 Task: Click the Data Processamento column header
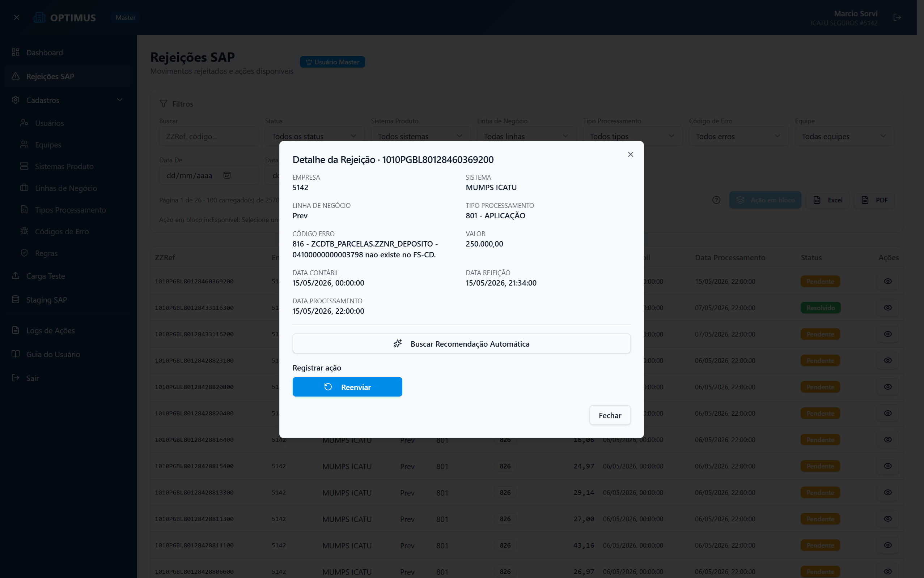[730, 258]
